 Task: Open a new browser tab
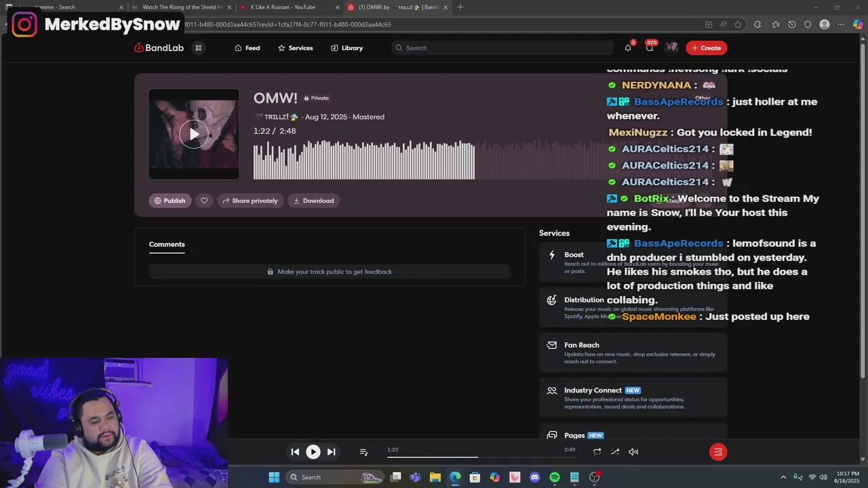pos(460,7)
